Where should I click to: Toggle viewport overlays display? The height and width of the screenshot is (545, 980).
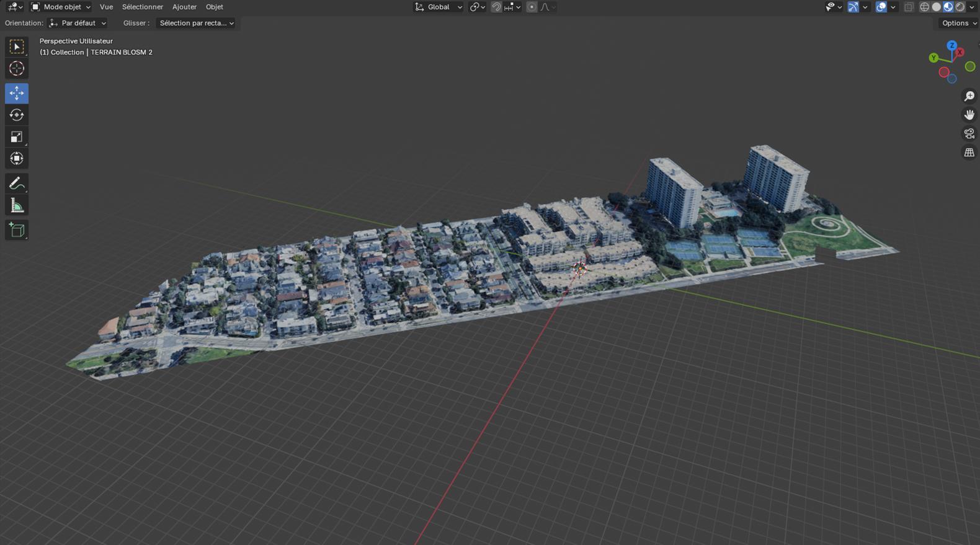pyautogui.click(x=881, y=7)
